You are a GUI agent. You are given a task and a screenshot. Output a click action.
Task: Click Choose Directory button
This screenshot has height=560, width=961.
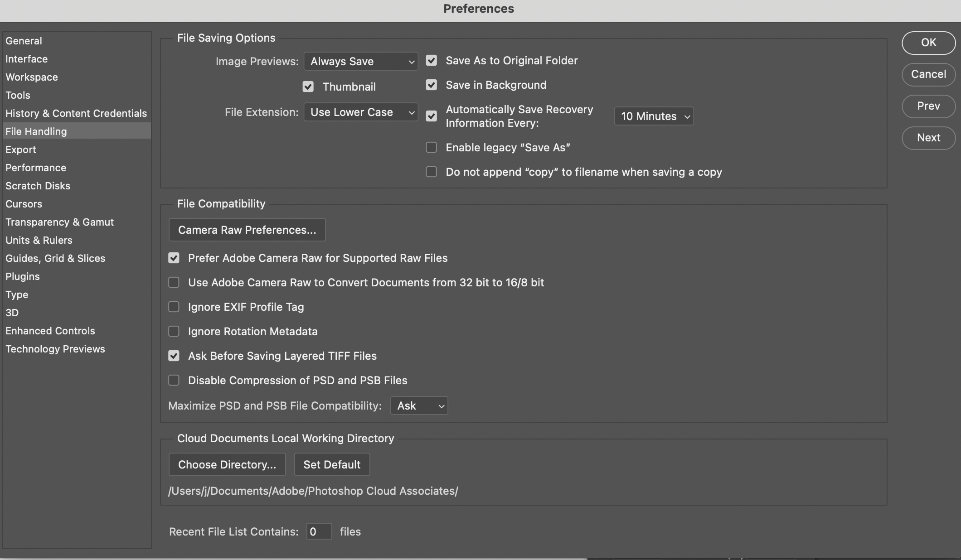(x=227, y=465)
